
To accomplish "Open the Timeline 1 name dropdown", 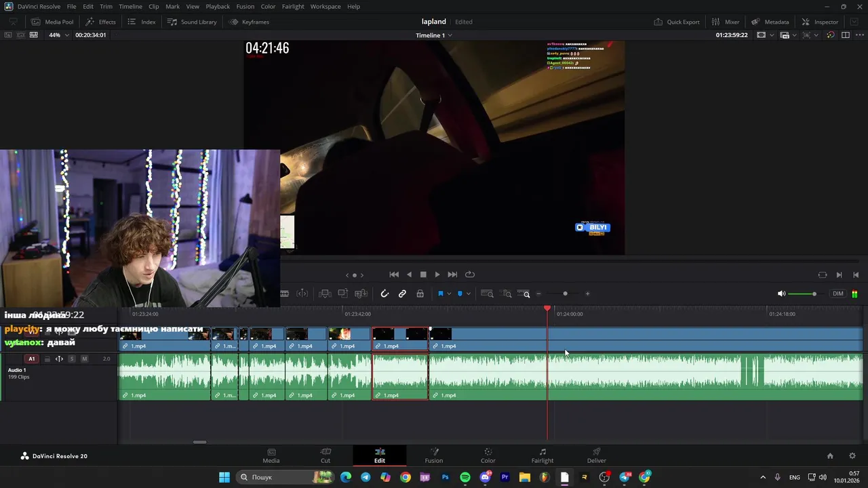I will [434, 35].
